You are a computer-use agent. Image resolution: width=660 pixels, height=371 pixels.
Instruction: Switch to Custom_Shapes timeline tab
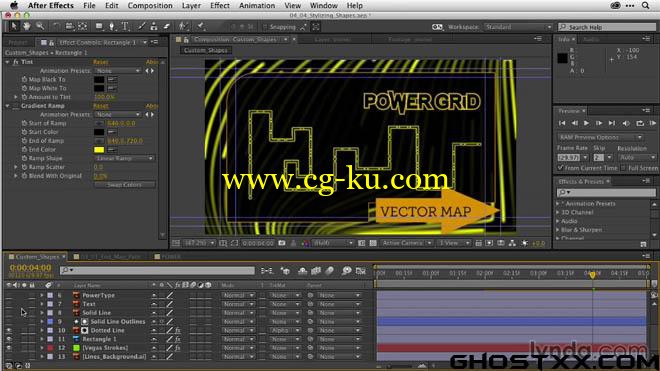pos(37,256)
